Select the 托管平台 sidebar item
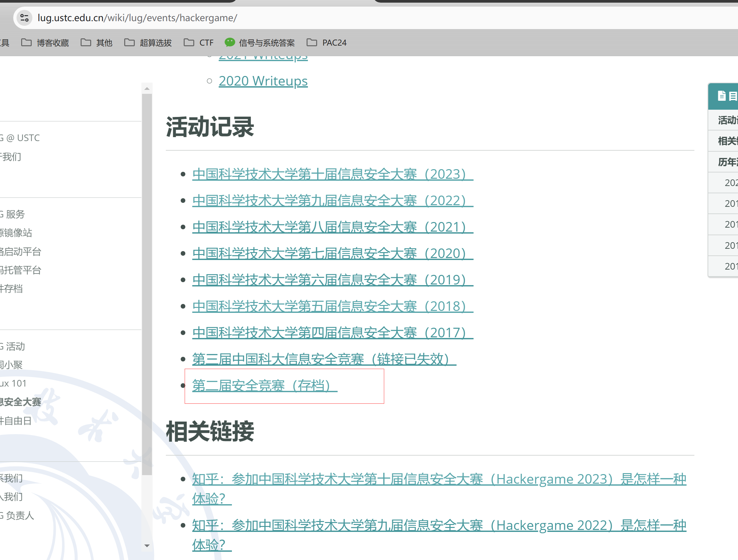The image size is (738, 560). click(x=21, y=270)
